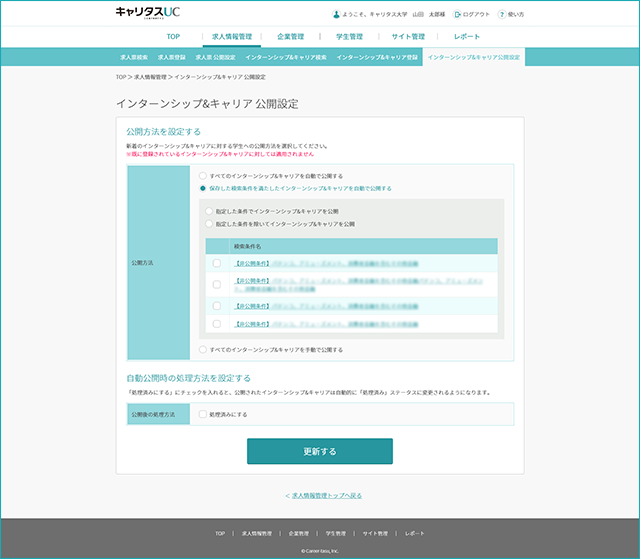
Task: Select 指定した条件でインターンシップ&キャリアを公開 radio
Action: click(x=209, y=211)
